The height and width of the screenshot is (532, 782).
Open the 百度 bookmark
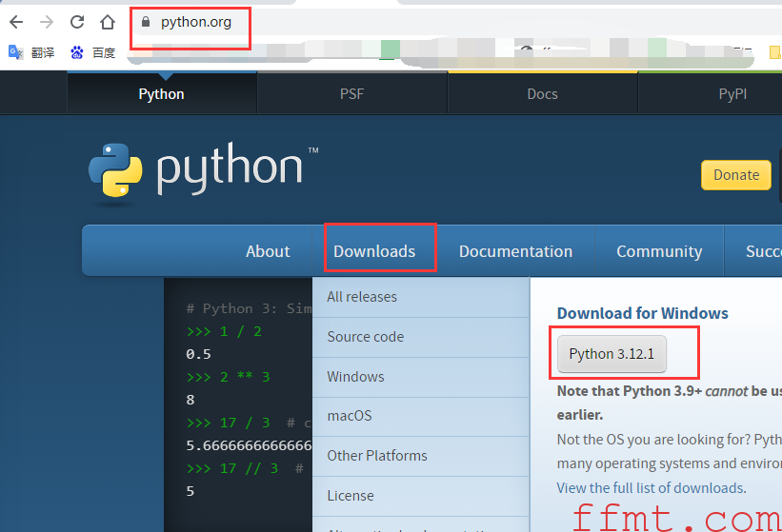point(92,52)
